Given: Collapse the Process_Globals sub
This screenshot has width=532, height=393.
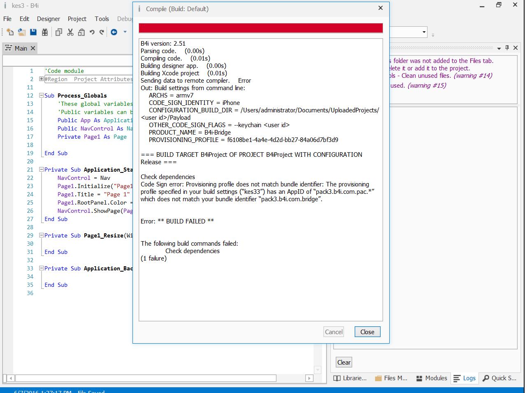Looking at the screenshot, I should point(41,95).
